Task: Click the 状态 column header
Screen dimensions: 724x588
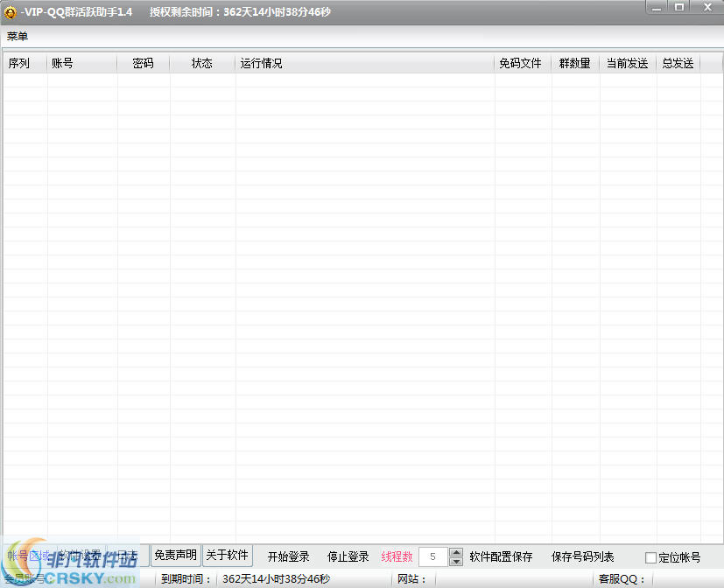Action: pyautogui.click(x=202, y=63)
